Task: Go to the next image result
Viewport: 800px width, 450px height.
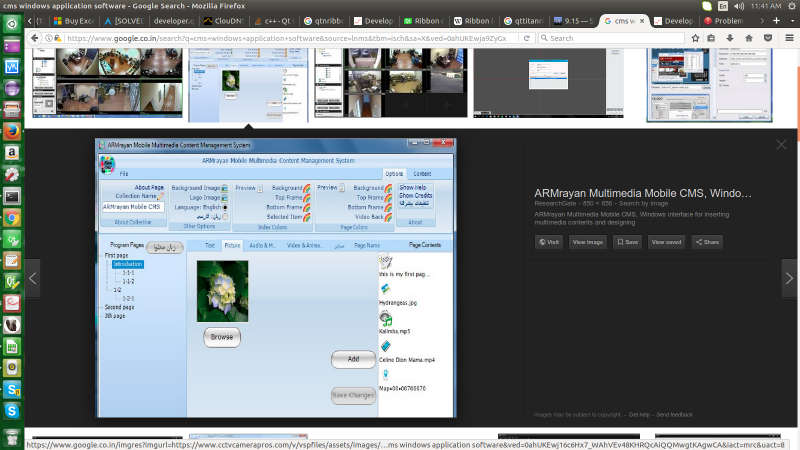Action: pos(787,277)
